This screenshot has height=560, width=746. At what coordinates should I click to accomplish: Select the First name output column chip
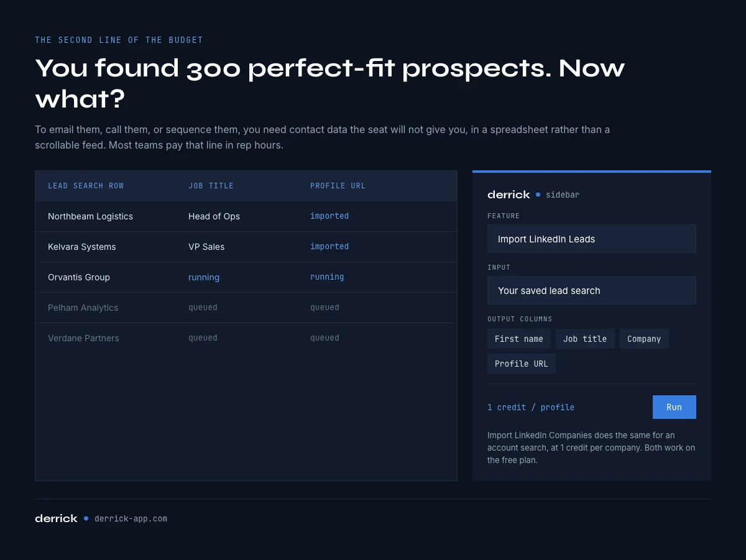pos(519,339)
